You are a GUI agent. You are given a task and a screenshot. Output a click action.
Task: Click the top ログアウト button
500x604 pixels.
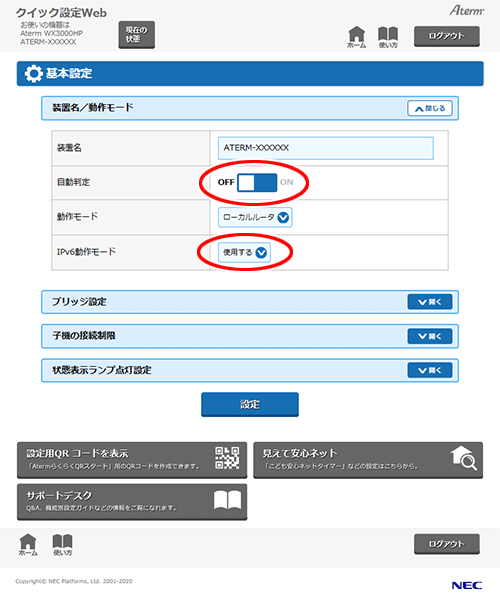click(x=447, y=36)
